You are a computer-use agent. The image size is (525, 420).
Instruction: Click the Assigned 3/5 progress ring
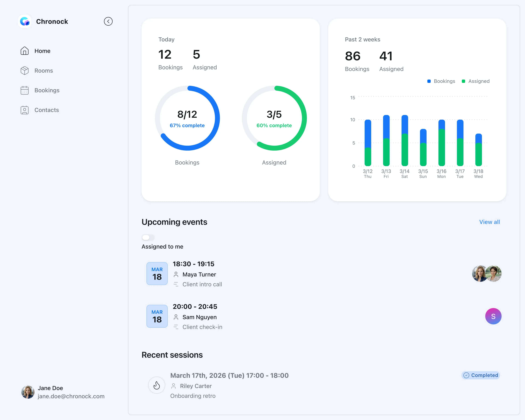point(274,118)
